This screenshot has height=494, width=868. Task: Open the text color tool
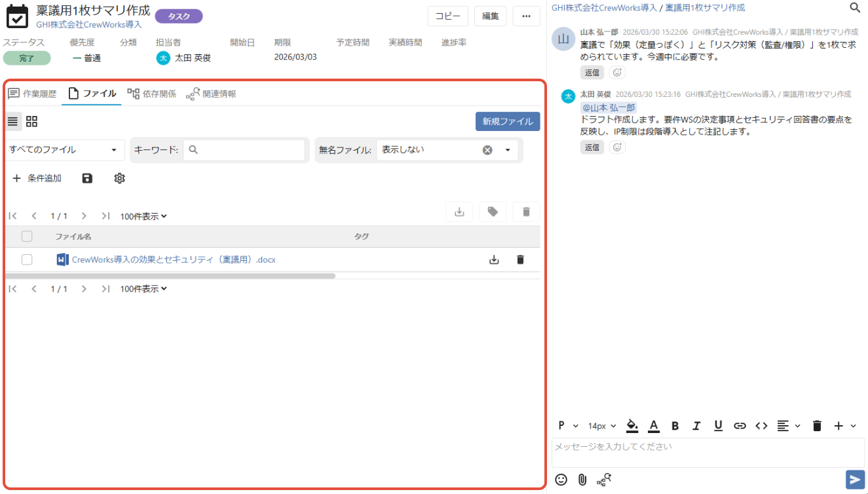pyautogui.click(x=653, y=426)
